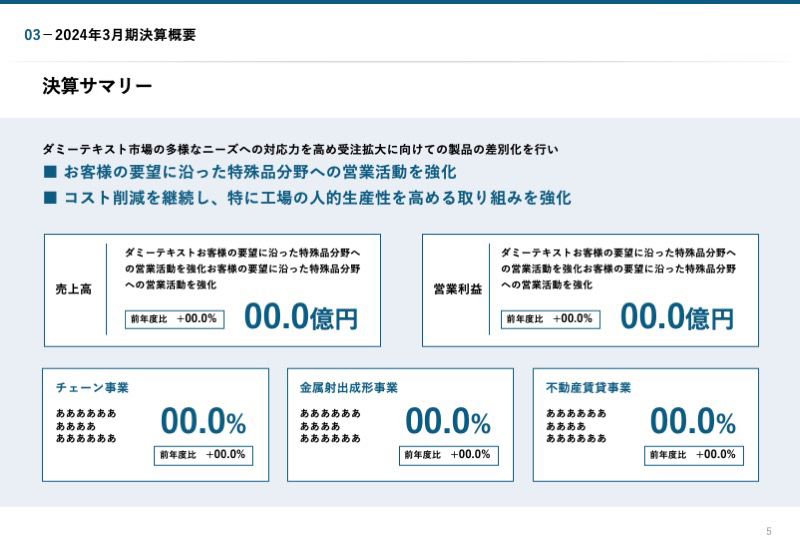Click the description text in 売上高 card

point(243,268)
